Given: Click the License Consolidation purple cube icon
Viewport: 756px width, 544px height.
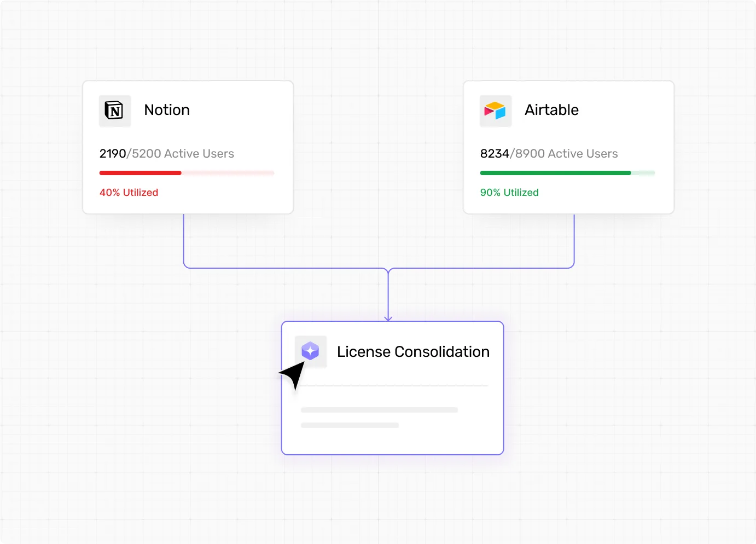Looking at the screenshot, I should click(x=311, y=351).
